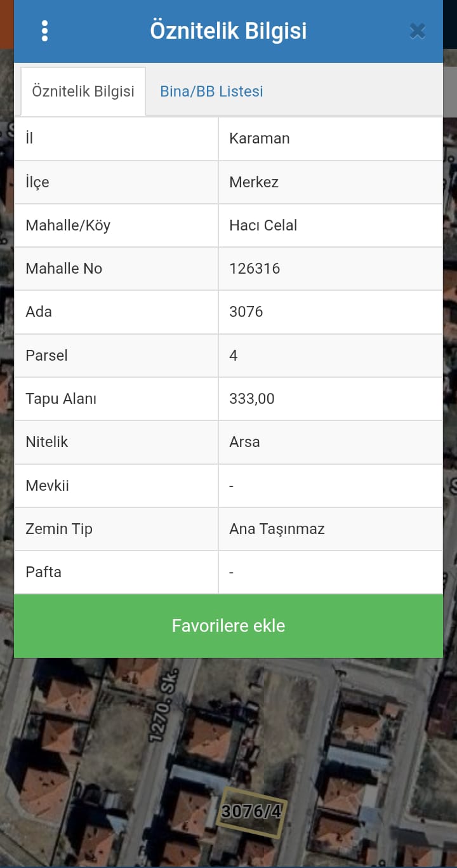Click the 3076/4 parcel label on map
457x868 pixels.
click(251, 811)
